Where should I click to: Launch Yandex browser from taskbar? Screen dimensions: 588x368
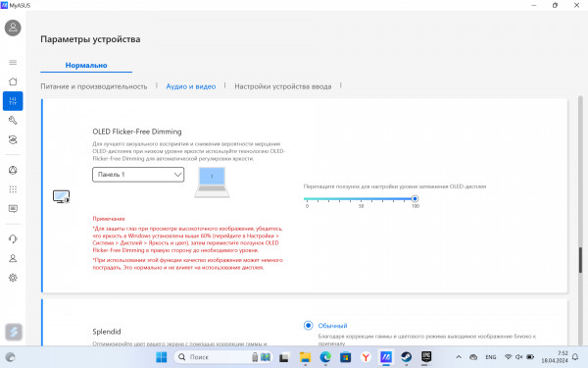click(x=366, y=357)
